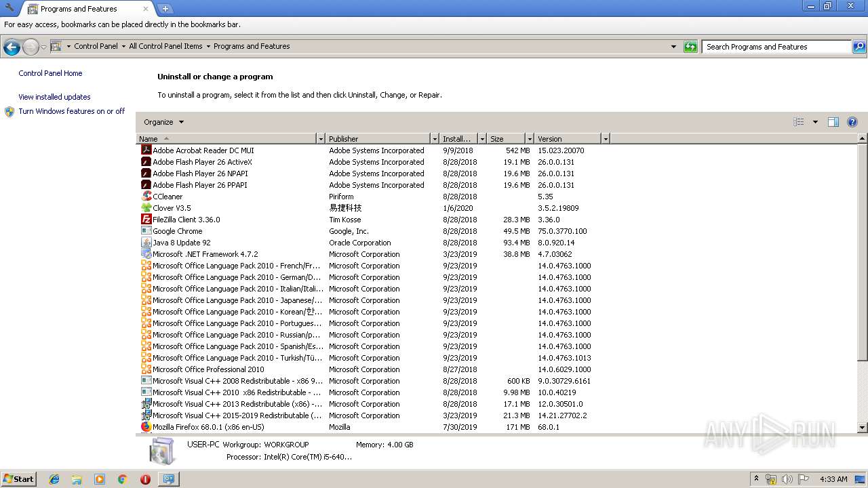
Task: Click the wrench icon in the tab bar
Action: point(9,7)
